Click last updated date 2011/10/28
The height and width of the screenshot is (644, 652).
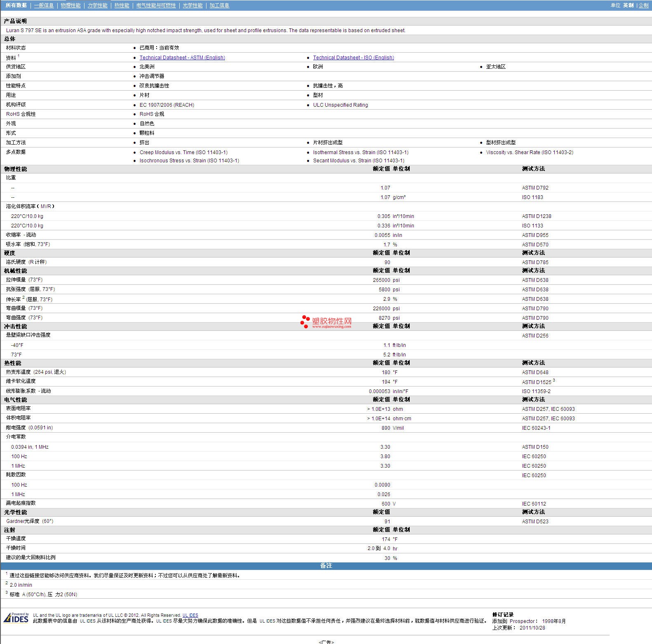click(532, 628)
